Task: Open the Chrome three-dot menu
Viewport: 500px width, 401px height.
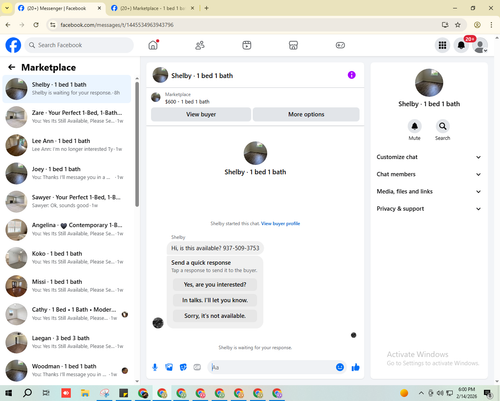Action: click(x=491, y=25)
